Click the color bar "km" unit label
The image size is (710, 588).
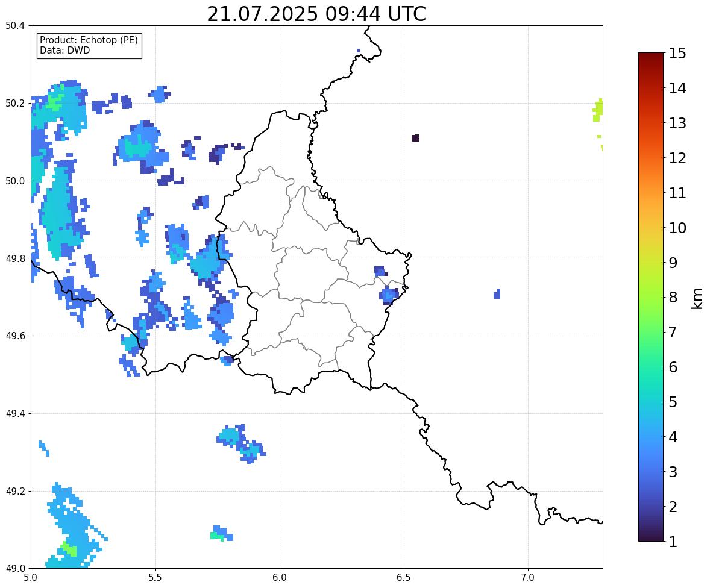pos(697,298)
